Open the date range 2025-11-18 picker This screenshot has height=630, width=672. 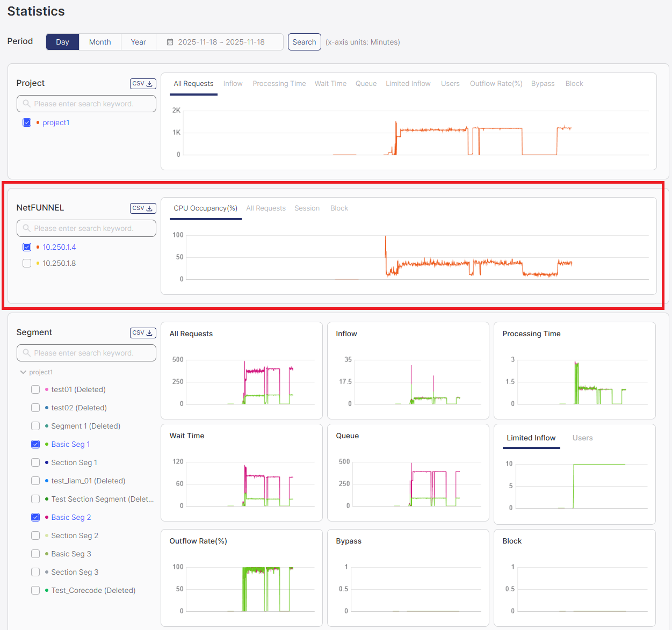(219, 41)
